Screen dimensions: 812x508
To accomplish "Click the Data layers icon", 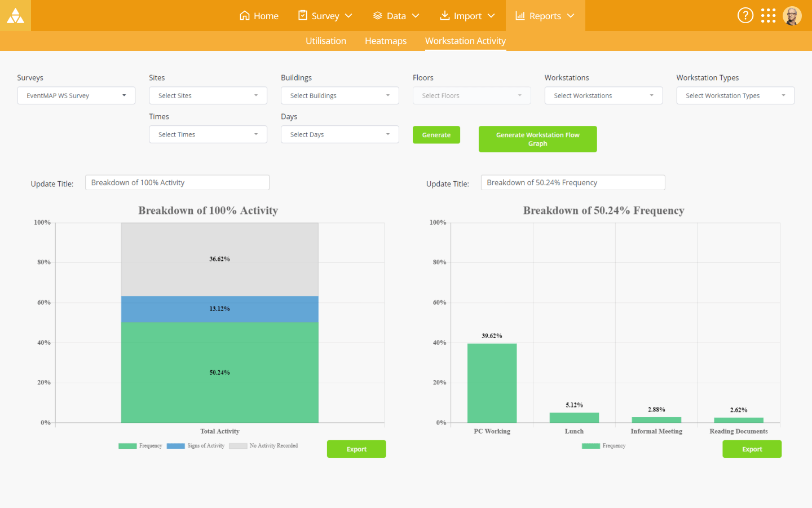I will click(x=378, y=16).
